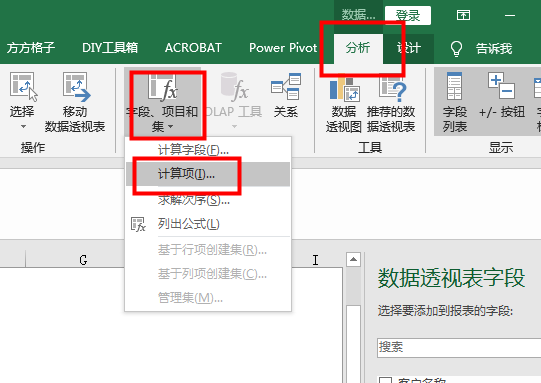
Task: Open 方方格子 tab
Action: [30, 48]
